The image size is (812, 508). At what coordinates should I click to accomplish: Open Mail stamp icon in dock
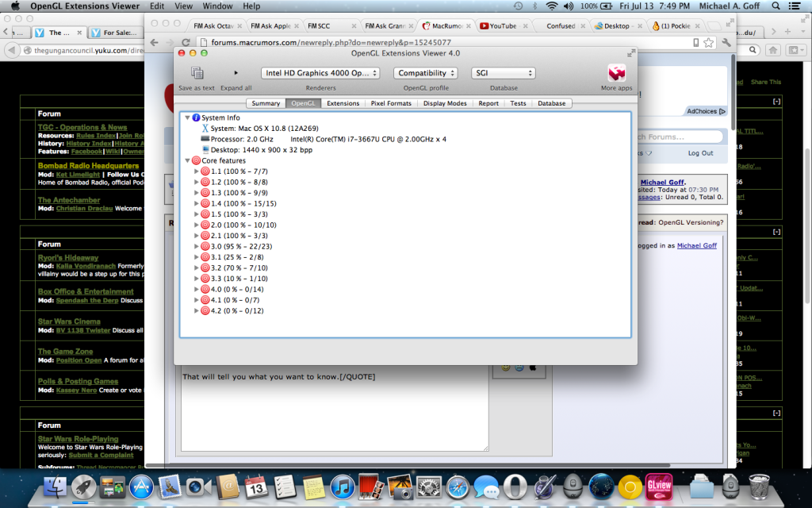[170, 487]
